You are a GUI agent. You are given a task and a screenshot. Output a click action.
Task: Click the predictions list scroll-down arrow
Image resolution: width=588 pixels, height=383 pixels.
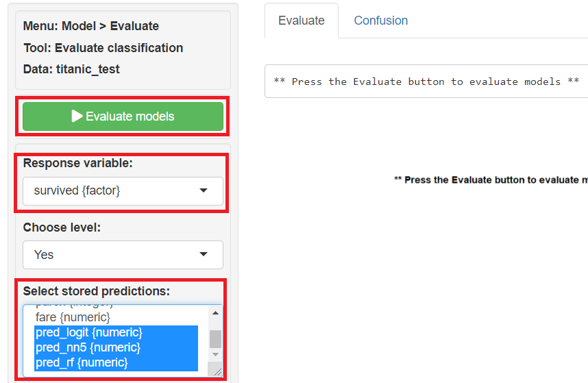(215, 354)
